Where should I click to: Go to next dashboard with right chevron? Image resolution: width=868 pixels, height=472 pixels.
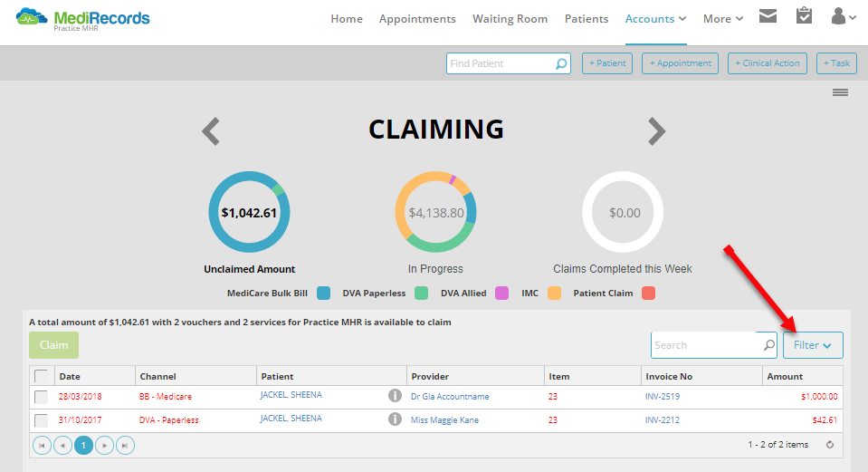tap(656, 131)
